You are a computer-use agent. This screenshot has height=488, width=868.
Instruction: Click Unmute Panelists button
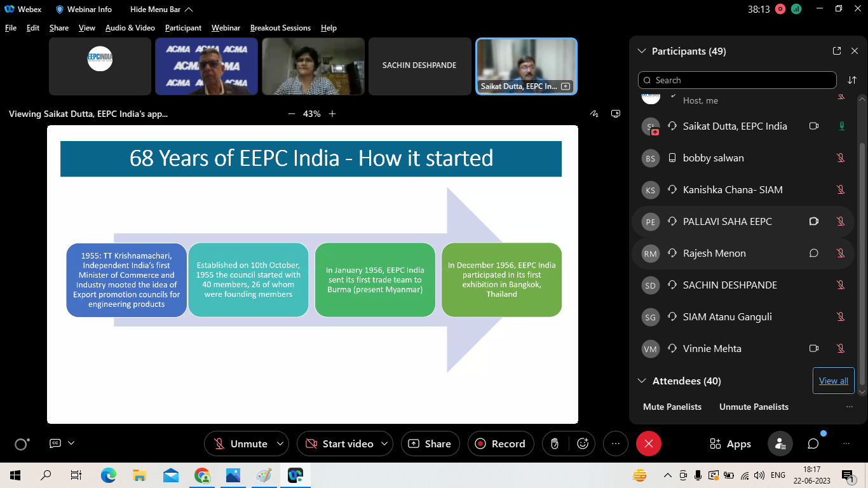754,407
